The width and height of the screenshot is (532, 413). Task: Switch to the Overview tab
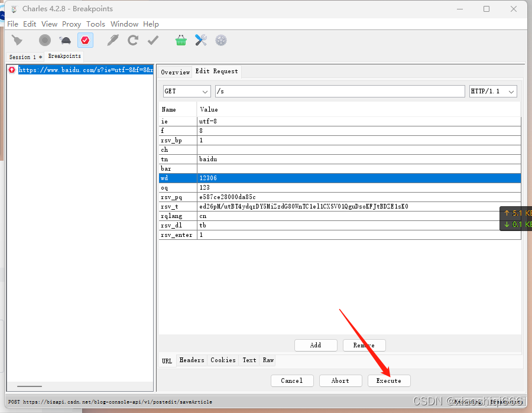point(175,72)
